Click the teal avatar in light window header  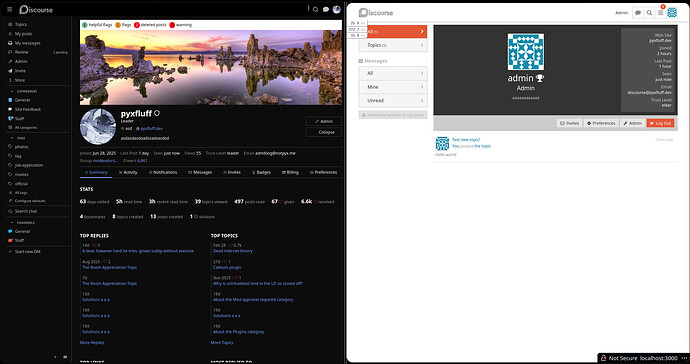pyautogui.click(x=672, y=13)
